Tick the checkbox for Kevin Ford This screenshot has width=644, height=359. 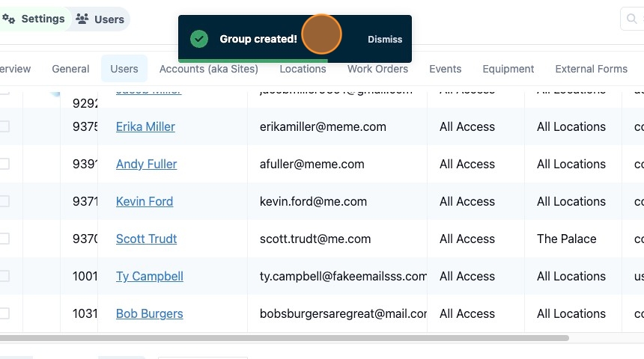click(x=4, y=201)
